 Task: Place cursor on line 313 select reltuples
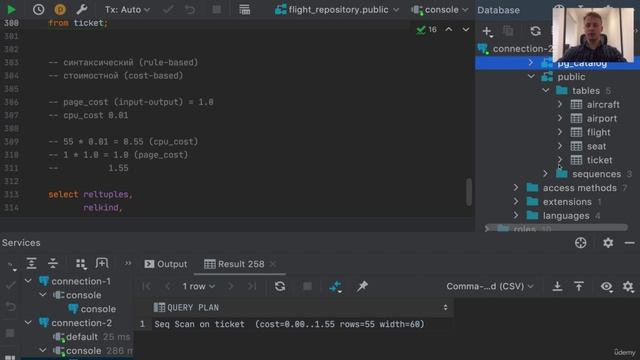click(90, 194)
